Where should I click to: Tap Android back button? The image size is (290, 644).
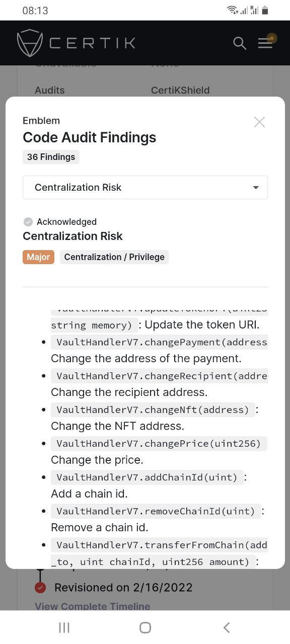(x=227, y=627)
